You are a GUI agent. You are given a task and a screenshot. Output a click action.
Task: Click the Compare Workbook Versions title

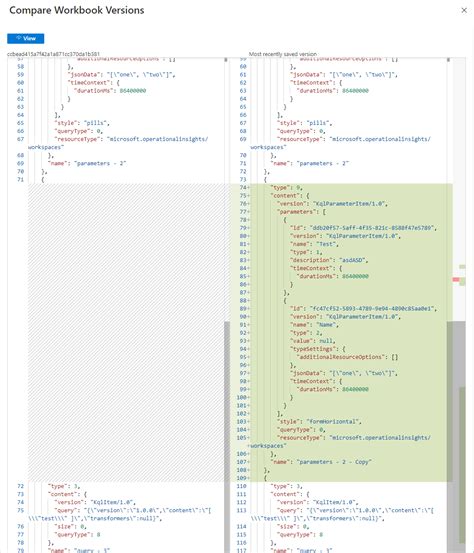click(77, 10)
